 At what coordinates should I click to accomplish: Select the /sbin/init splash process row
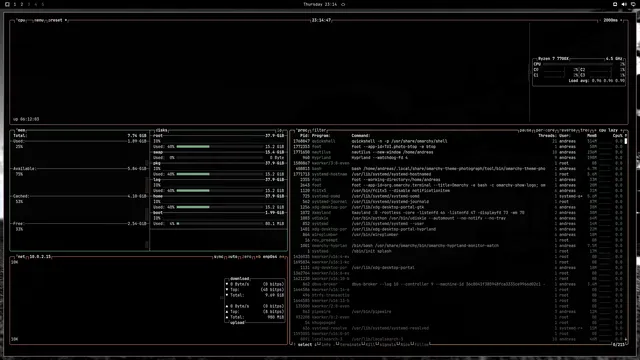pyautogui.click(x=457, y=251)
